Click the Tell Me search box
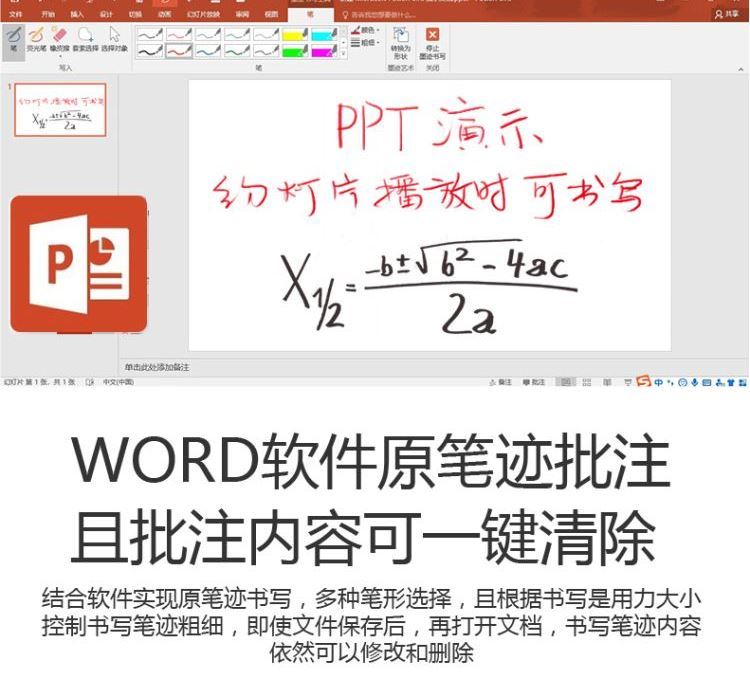The height and width of the screenshot is (685, 750). click(380, 15)
